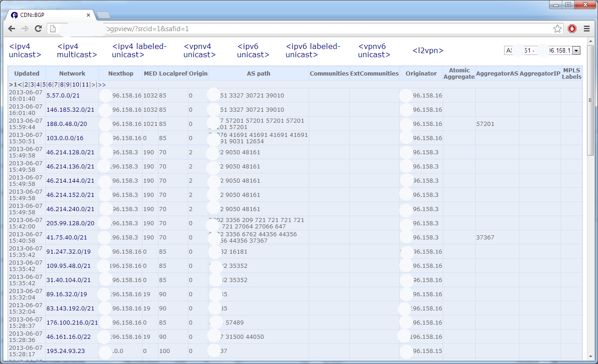This screenshot has width=598, height=364.
Task: Switch to the l2vpn address family
Action: 426,50
